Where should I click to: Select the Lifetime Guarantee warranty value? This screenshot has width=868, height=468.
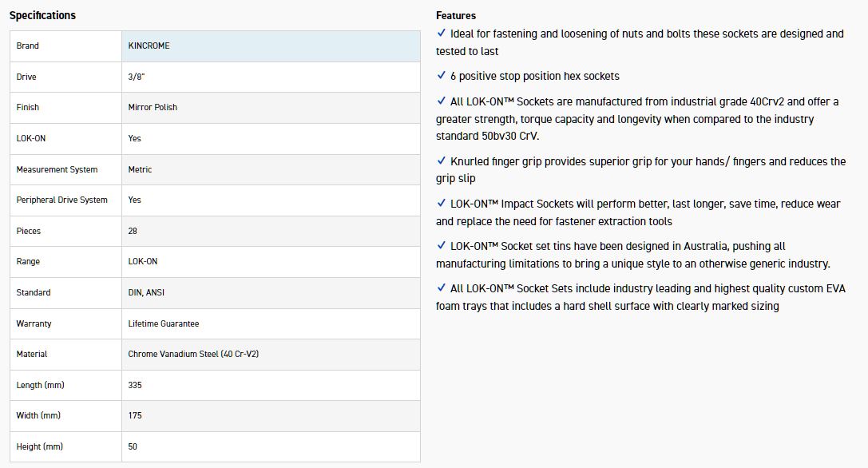pos(164,323)
